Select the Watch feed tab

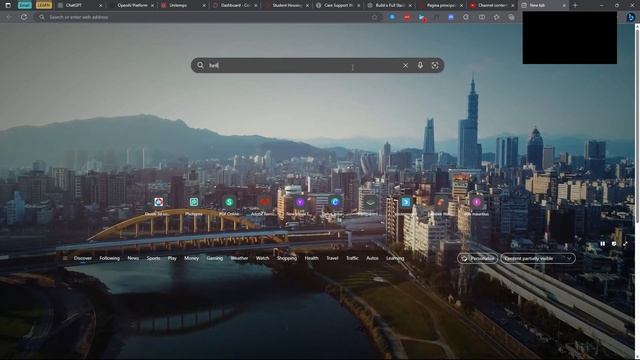pyautogui.click(x=262, y=258)
